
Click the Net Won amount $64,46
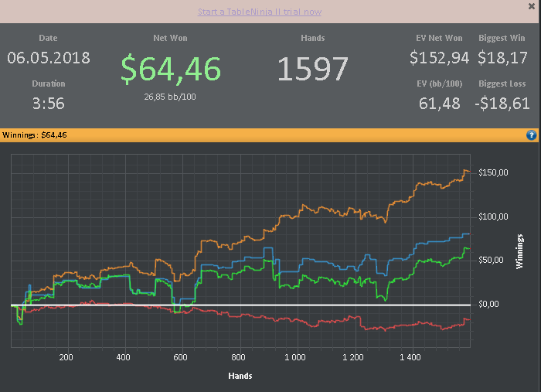(x=171, y=69)
